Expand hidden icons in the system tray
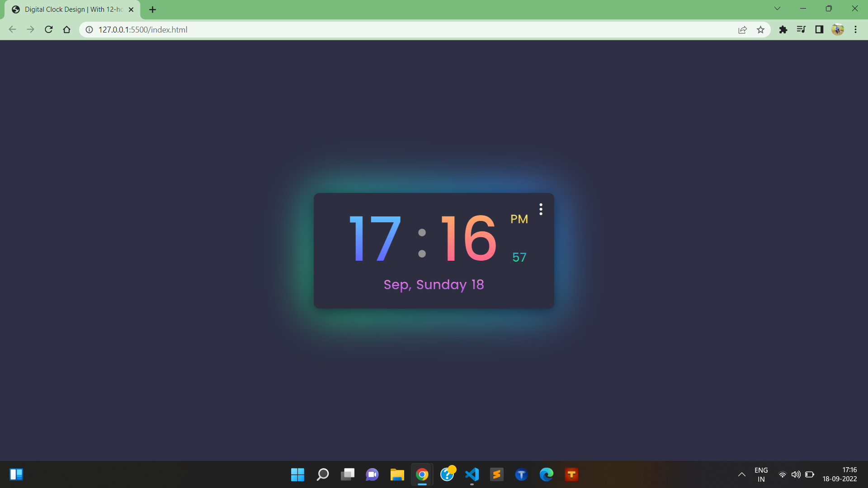This screenshot has height=488, width=868. [742, 474]
